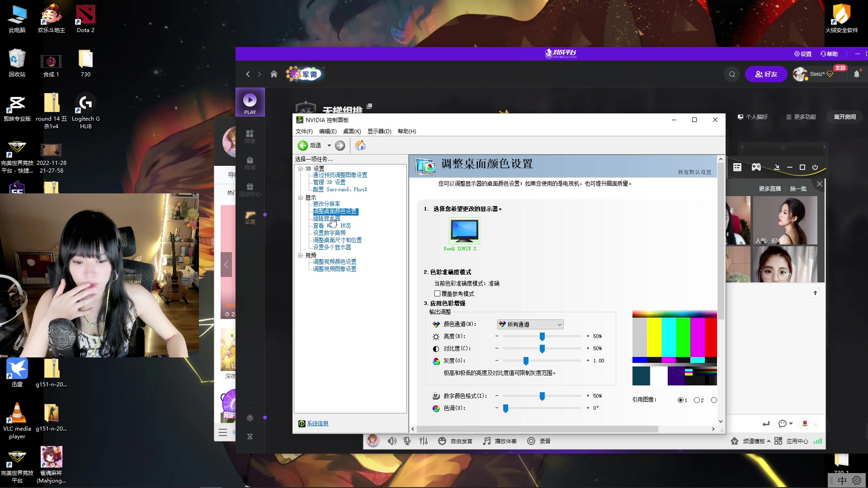Screen dimensions: 868x488
Task: Click the notification bell icon
Action: pyautogui.click(x=857, y=74)
